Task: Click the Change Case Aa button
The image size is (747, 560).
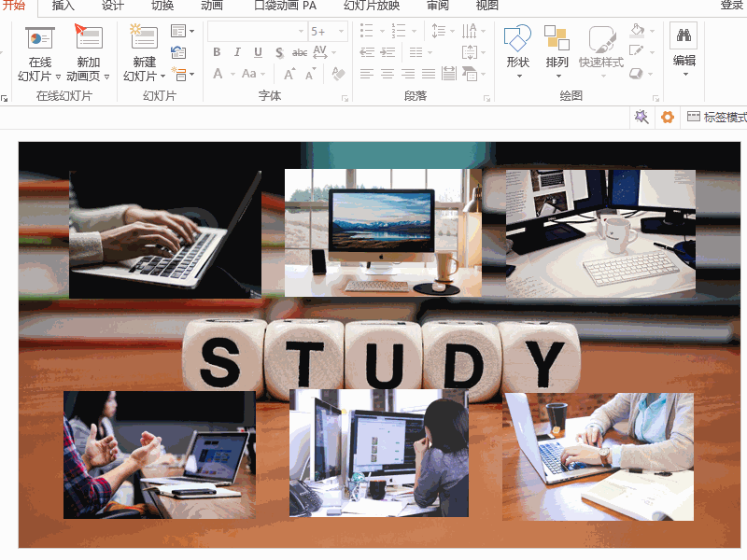Action: coord(249,74)
